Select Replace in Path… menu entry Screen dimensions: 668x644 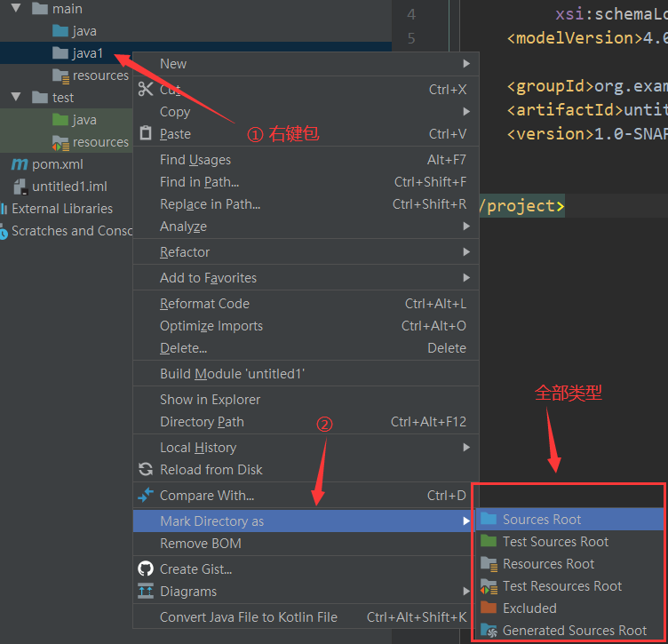306,203
